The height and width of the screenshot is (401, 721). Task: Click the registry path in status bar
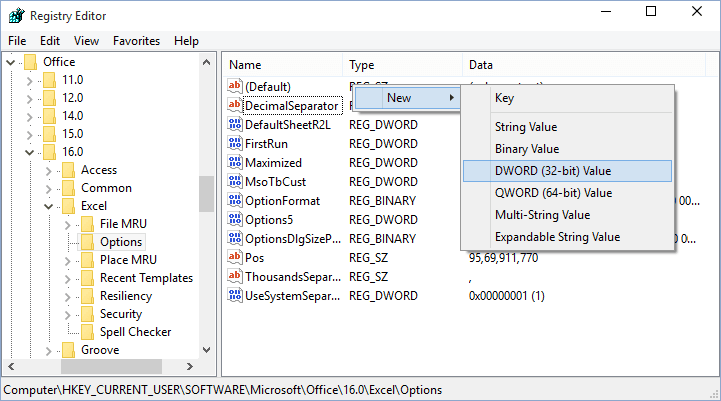click(x=223, y=390)
